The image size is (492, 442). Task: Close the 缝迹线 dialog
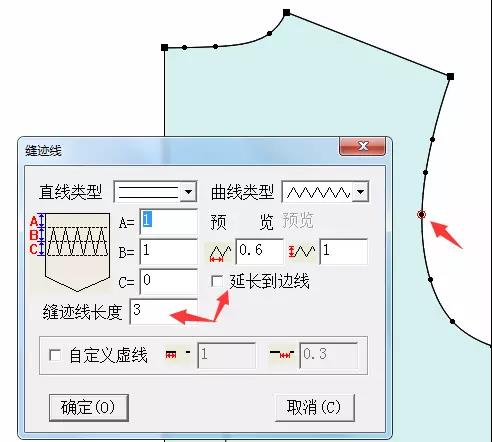pos(363,146)
